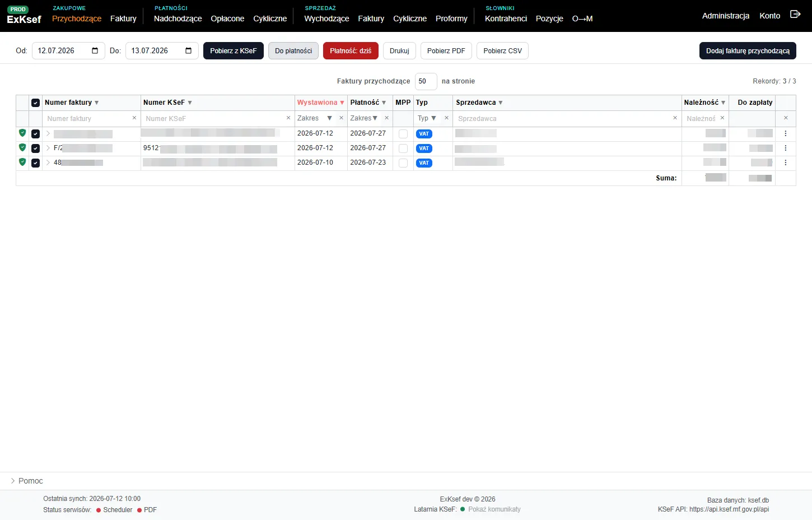
Task: Click Pobierz CSV button
Action: tap(503, 50)
